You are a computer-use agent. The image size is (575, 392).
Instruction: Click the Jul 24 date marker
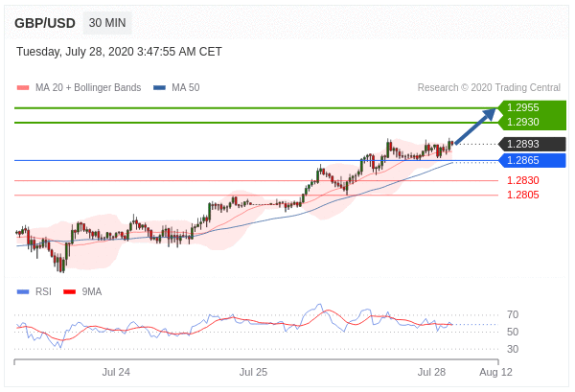[x=116, y=371]
